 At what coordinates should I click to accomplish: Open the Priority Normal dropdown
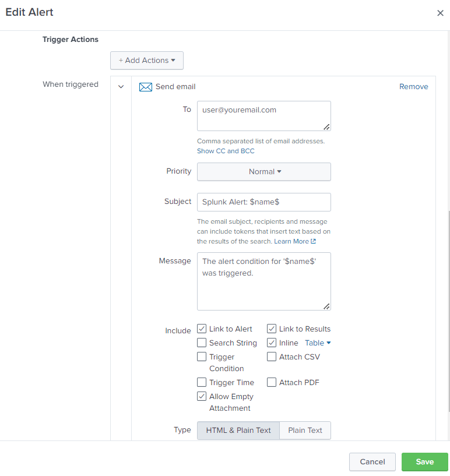[x=264, y=172]
